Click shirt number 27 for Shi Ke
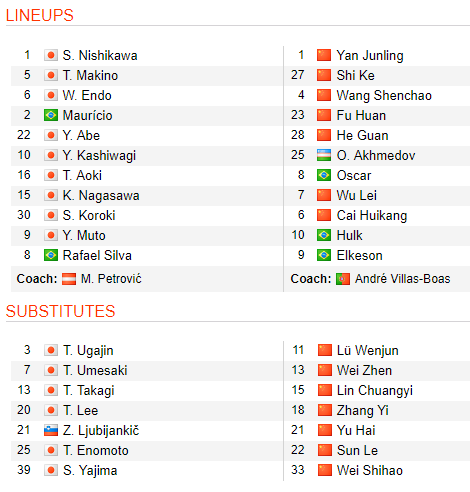Screen dimensions: 470x492 pyautogui.click(x=297, y=75)
